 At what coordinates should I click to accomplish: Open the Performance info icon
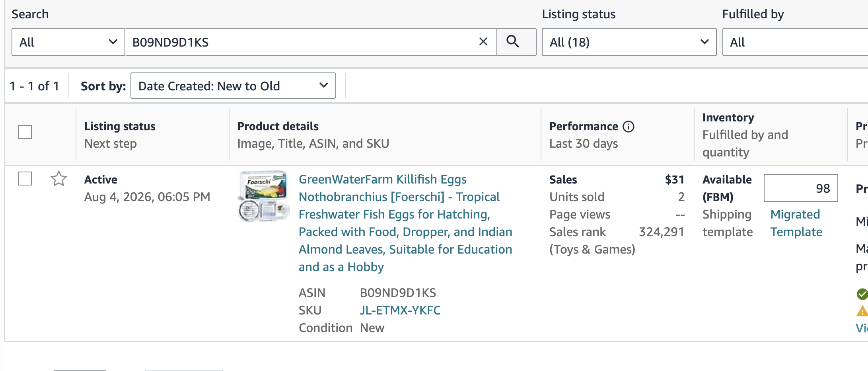[629, 127]
